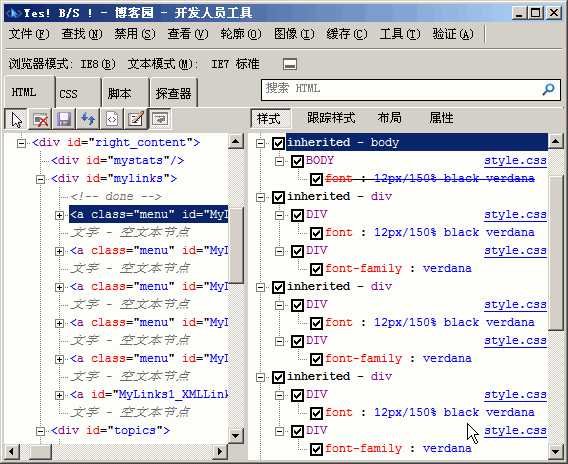Open the 禁用(S) menu
The width and height of the screenshot is (568, 464).
135,34
